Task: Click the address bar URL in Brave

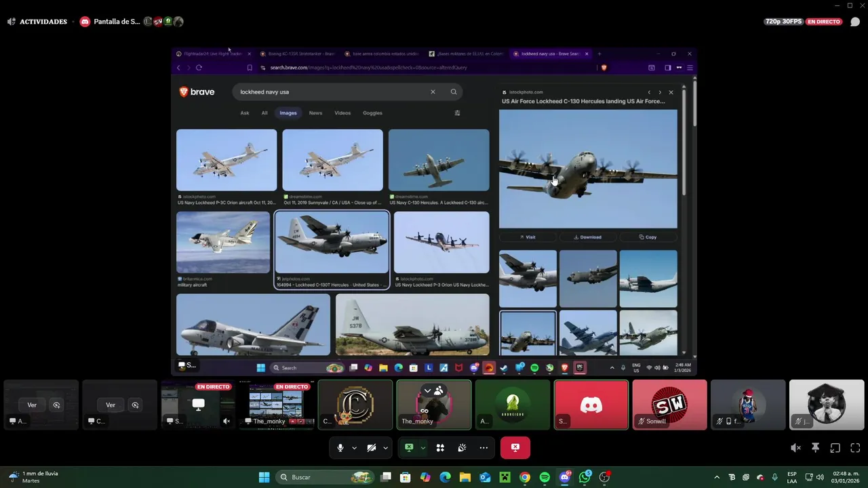Action: [368, 68]
